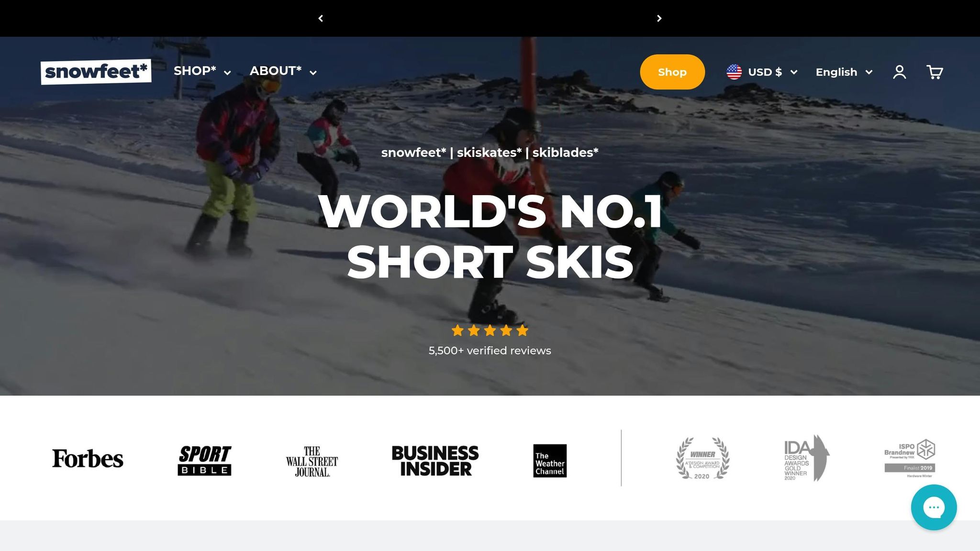Click the snowfeet* logo
Screen dimensions: 980x551
[x=96, y=71]
